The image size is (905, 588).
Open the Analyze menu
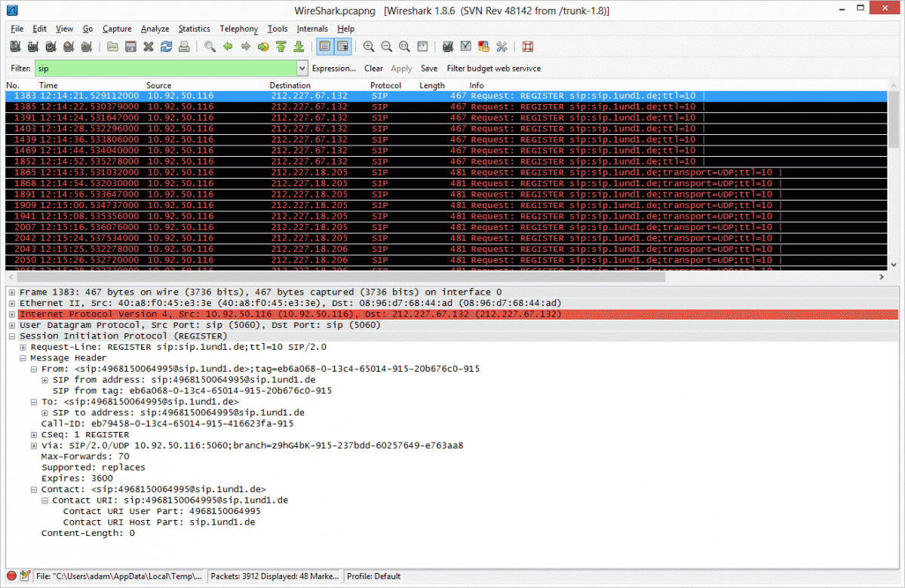pos(155,29)
